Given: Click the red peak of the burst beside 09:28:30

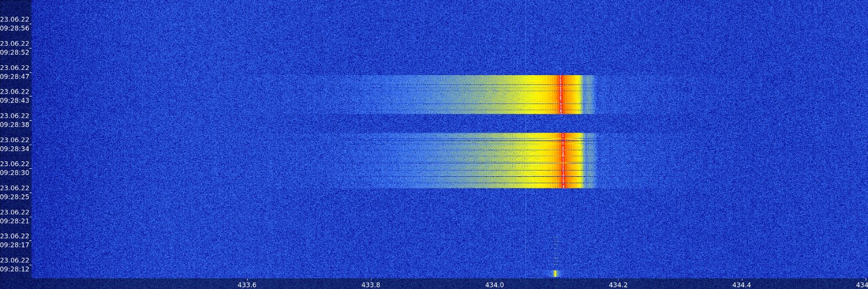Looking at the screenshot, I should [562, 161].
